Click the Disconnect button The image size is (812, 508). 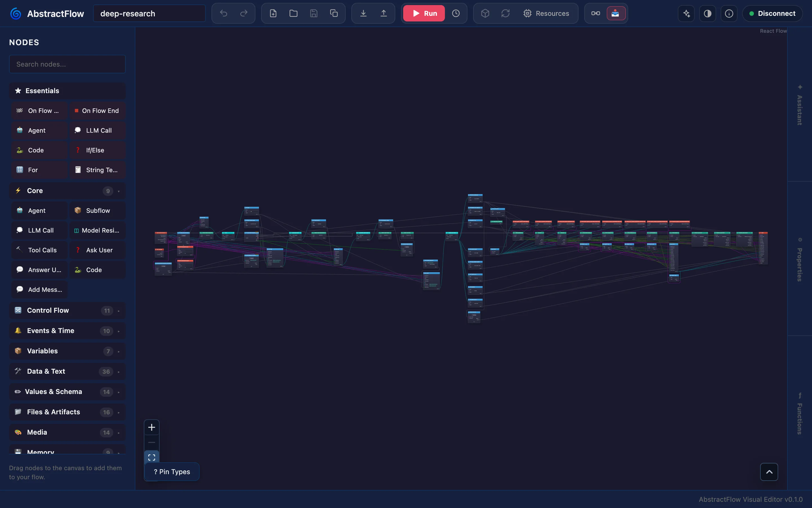(773, 14)
